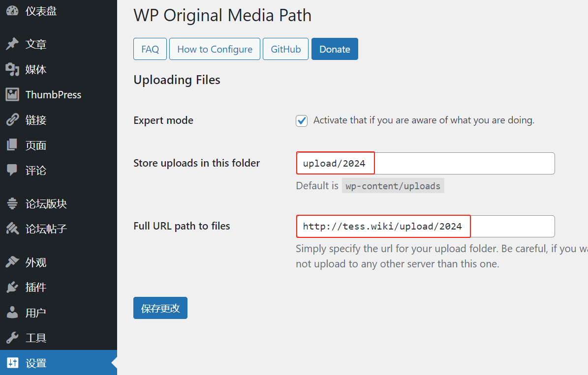Click the Posts pushpin icon

[12, 44]
